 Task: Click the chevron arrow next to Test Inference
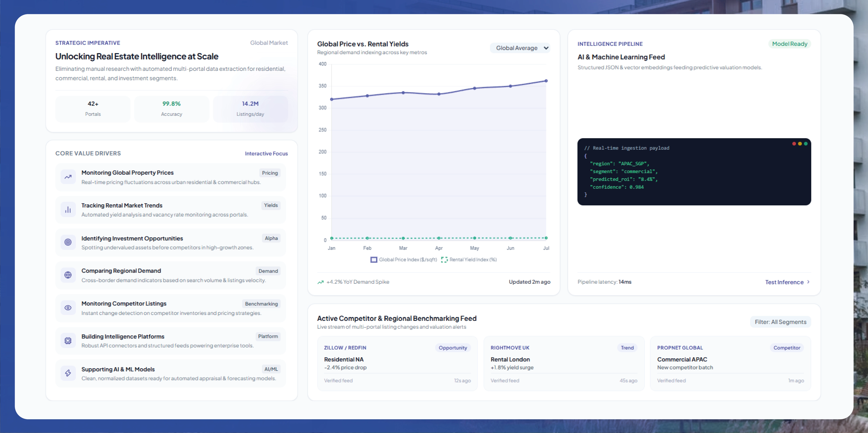coord(808,282)
